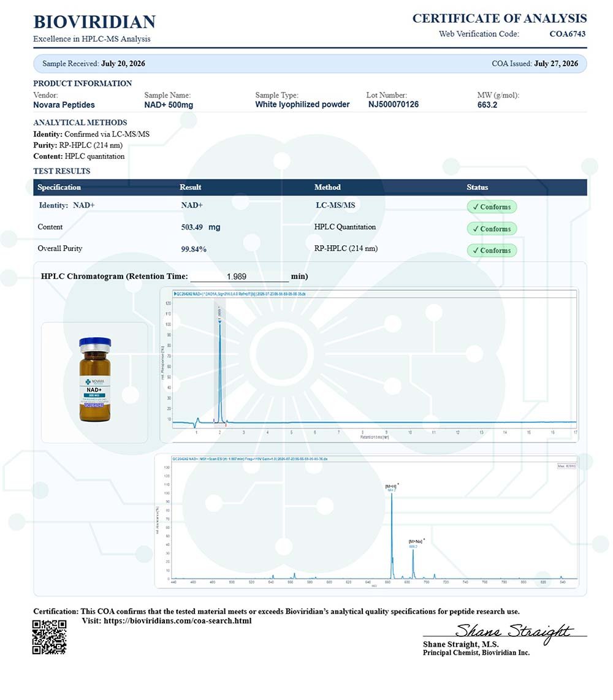Image resolution: width=613 pixels, height=700 pixels.
Task: Click 'White lyophilized powder' sample type
Action: pos(302,104)
